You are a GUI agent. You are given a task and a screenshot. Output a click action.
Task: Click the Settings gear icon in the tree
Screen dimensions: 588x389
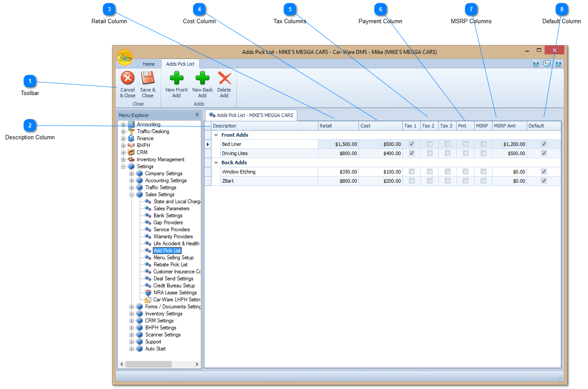click(x=131, y=166)
